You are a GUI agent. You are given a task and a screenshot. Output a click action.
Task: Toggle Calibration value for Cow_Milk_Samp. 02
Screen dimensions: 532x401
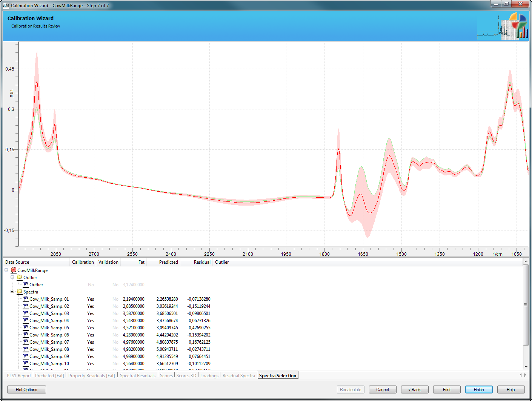[x=91, y=306]
